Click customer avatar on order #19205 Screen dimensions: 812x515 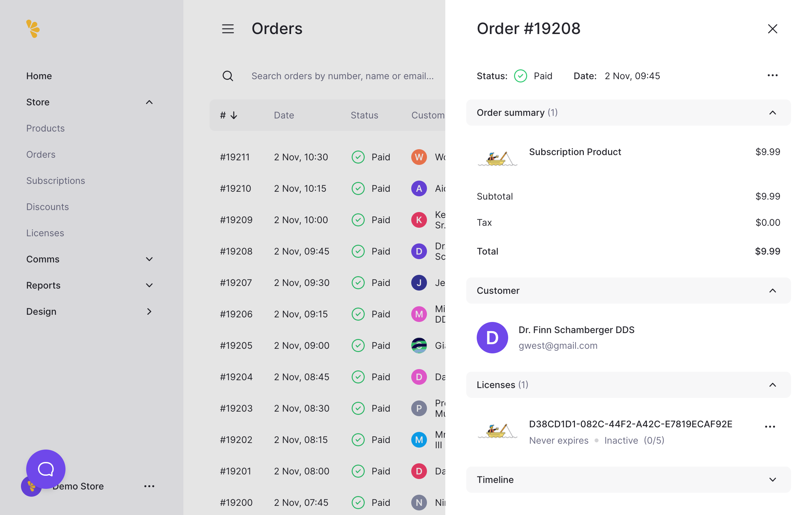419,345
